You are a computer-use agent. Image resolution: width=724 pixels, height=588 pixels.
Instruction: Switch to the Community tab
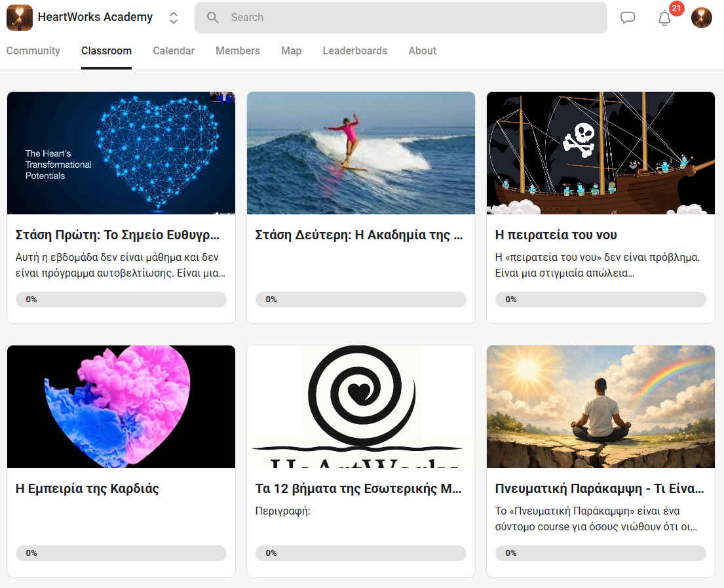pyautogui.click(x=33, y=51)
